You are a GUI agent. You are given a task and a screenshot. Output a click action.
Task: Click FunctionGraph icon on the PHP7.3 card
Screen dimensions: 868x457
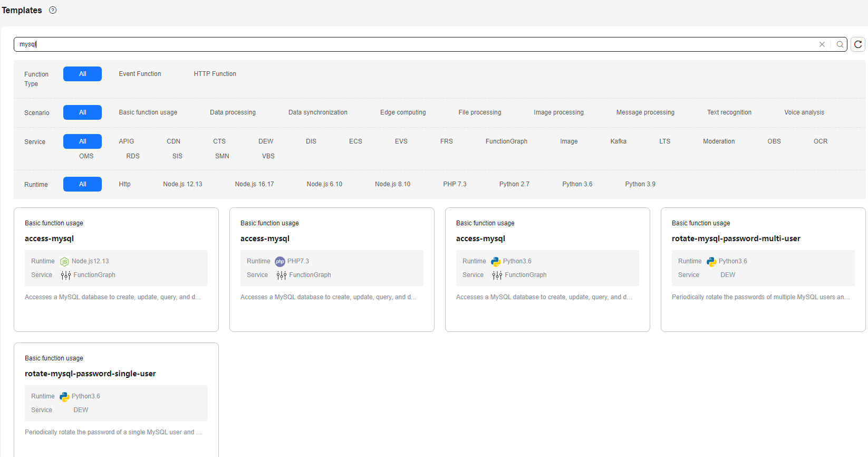282,275
